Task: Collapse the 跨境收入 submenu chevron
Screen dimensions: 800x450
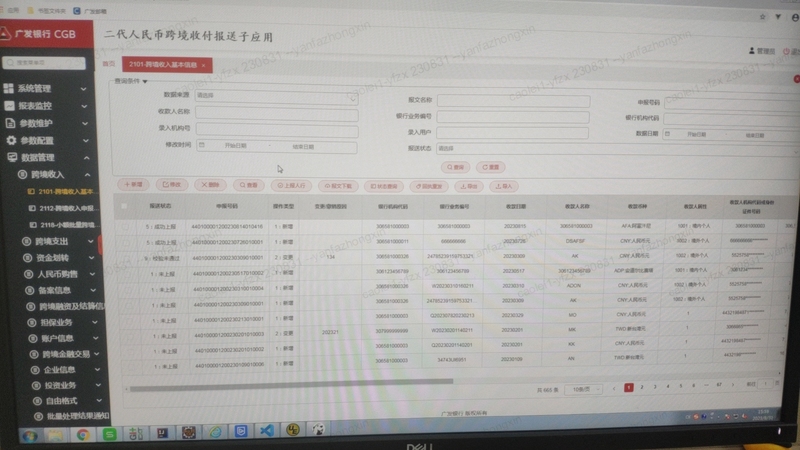Action: tap(87, 174)
